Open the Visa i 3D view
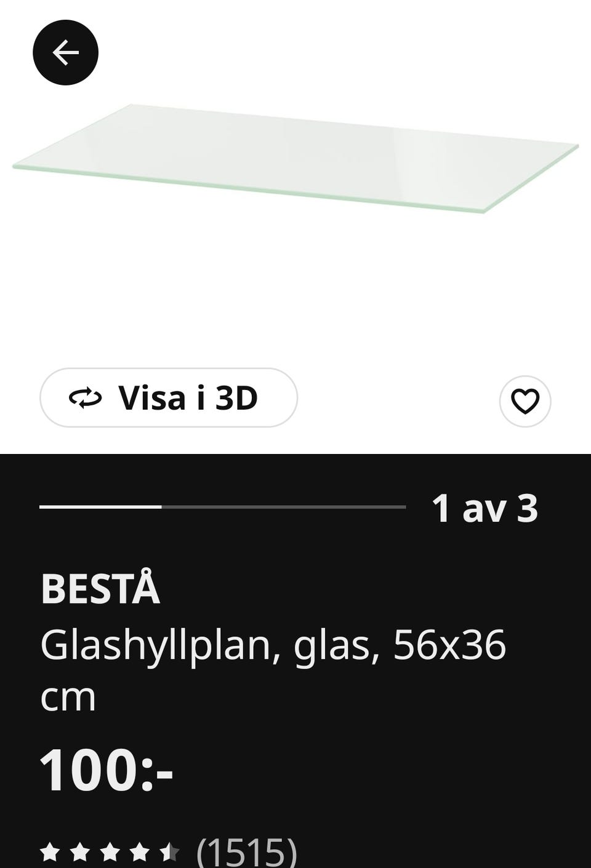 pyautogui.click(x=168, y=398)
